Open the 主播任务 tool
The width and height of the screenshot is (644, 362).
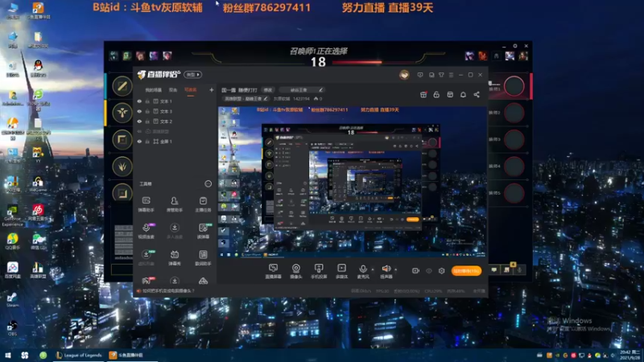(x=203, y=204)
